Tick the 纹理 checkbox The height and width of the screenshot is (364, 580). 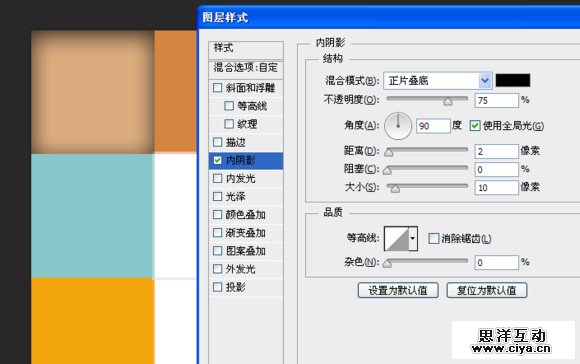click(229, 124)
